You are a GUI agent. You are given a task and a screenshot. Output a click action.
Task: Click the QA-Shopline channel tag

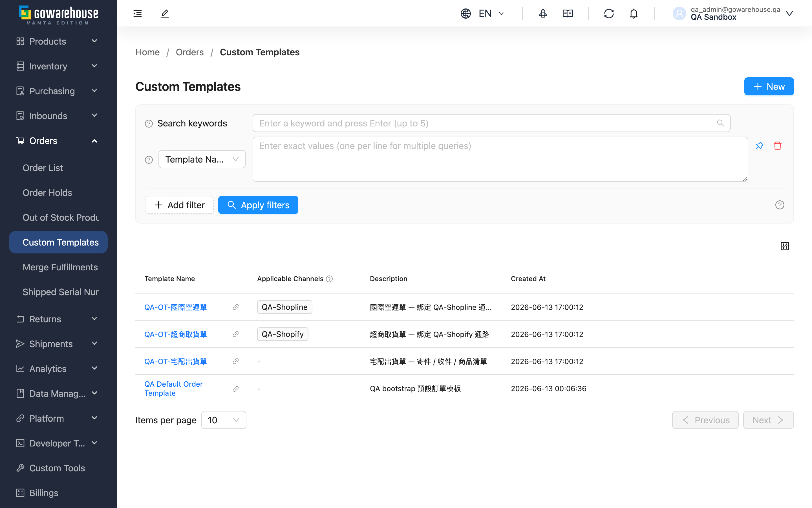284,307
